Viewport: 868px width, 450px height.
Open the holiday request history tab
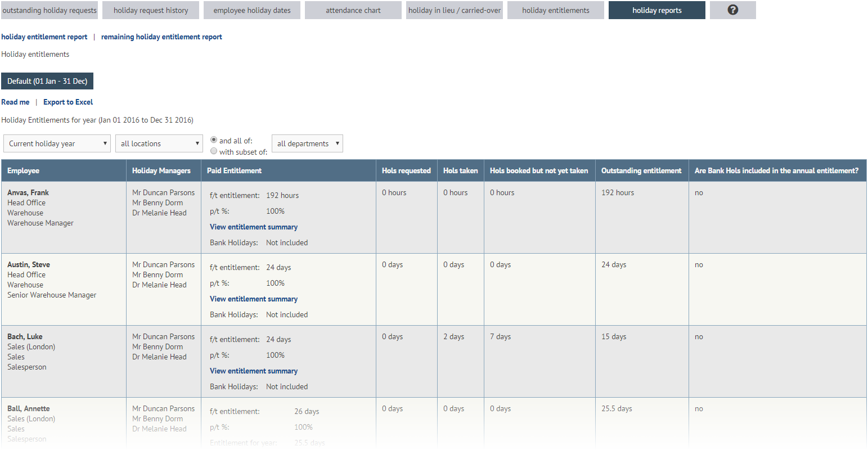click(151, 10)
